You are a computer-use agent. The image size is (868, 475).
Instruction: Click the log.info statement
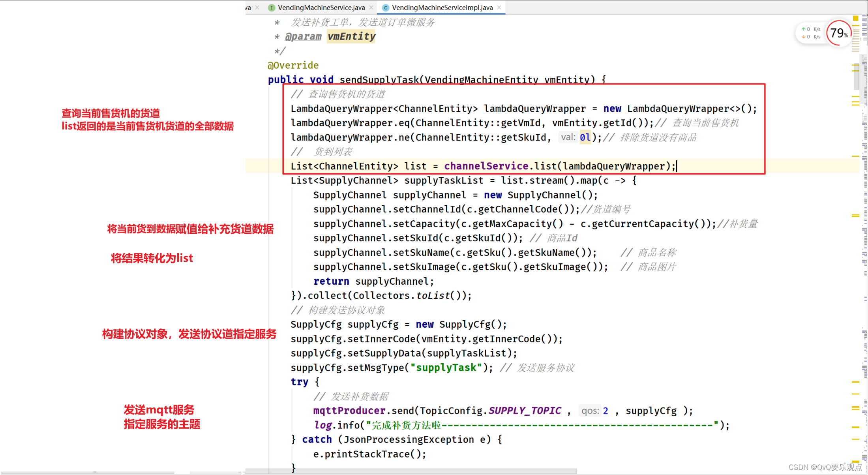point(521,425)
